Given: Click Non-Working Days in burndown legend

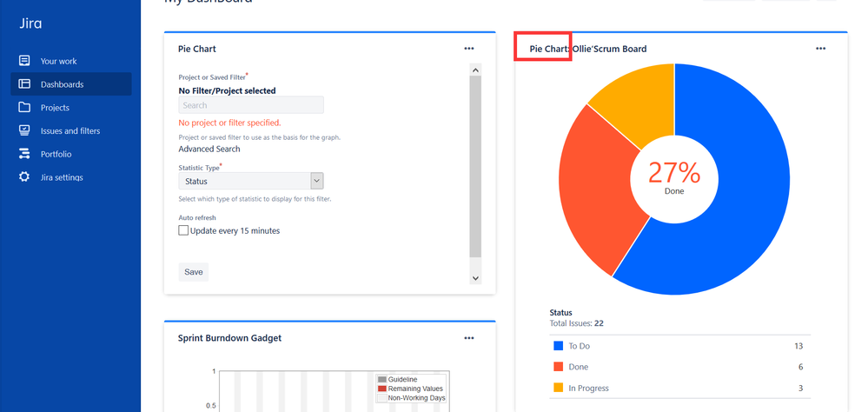Looking at the screenshot, I should tap(416, 398).
